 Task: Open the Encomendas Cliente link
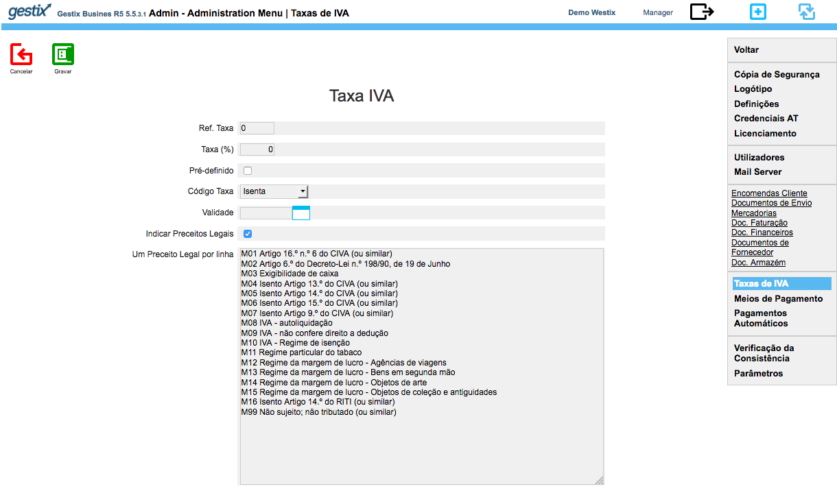tap(769, 193)
